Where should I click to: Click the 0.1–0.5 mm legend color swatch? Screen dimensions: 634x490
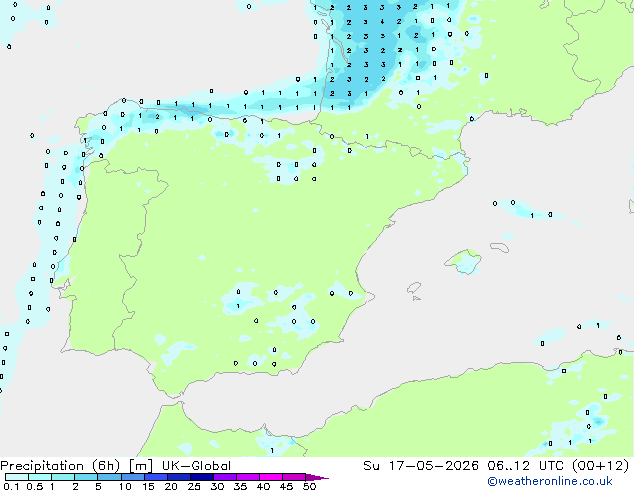[x=17, y=477]
